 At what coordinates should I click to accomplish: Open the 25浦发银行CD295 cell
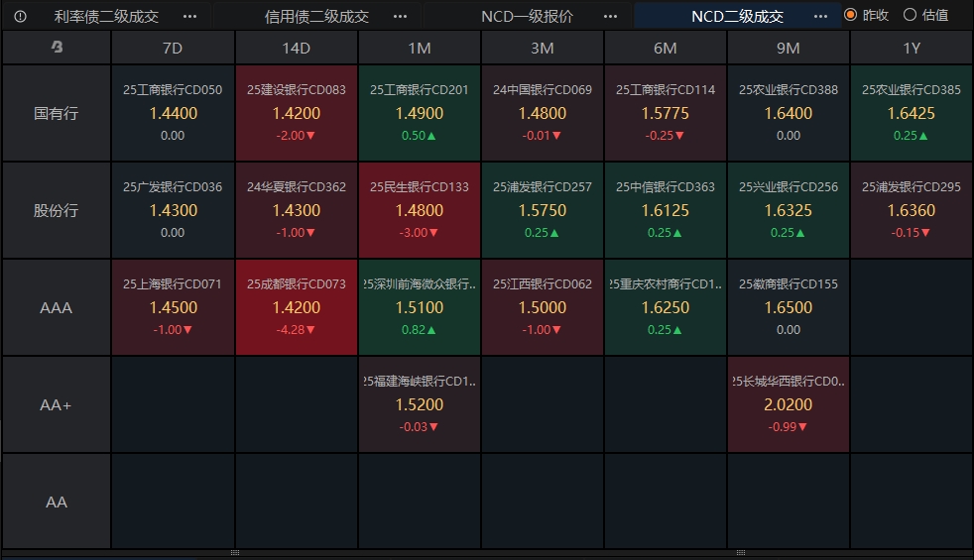pyautogui.click(x=912, y=210)
